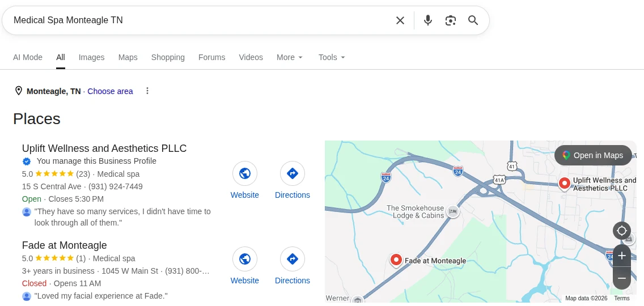Click Directions label under Uplift Wellness

tap(293, 195)
